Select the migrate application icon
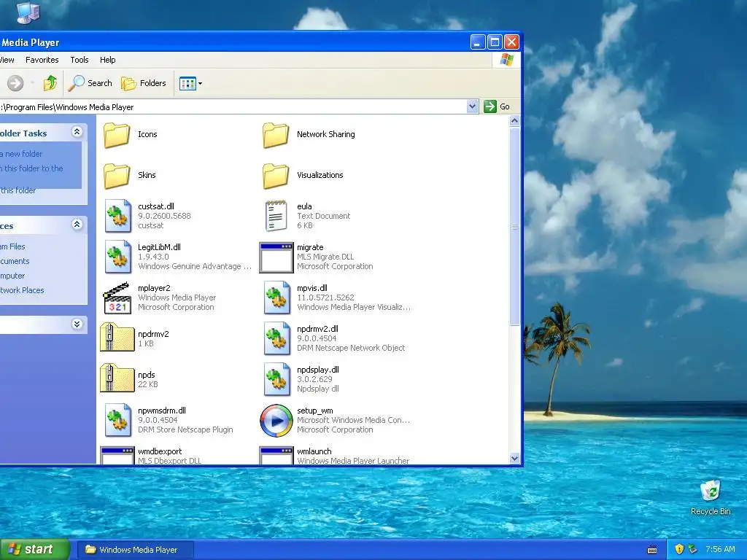The width and height of the screenshot is (747, 560). pyautogui.click(x=276, y=257)
